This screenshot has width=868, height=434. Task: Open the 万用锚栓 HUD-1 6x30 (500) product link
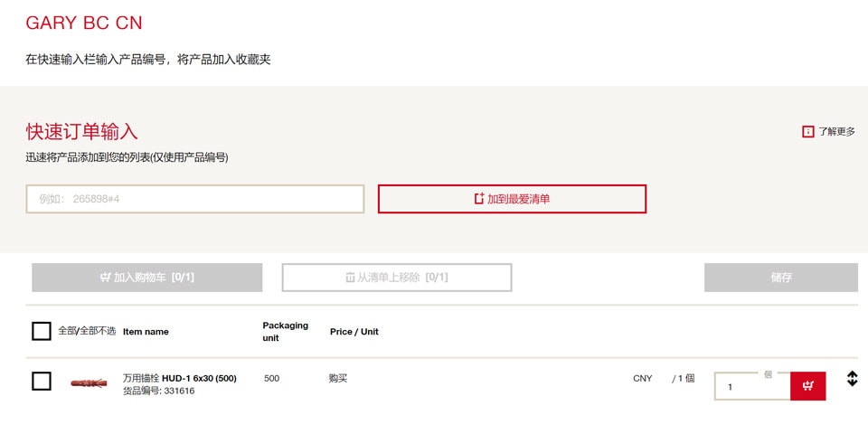tap(179, 378)
